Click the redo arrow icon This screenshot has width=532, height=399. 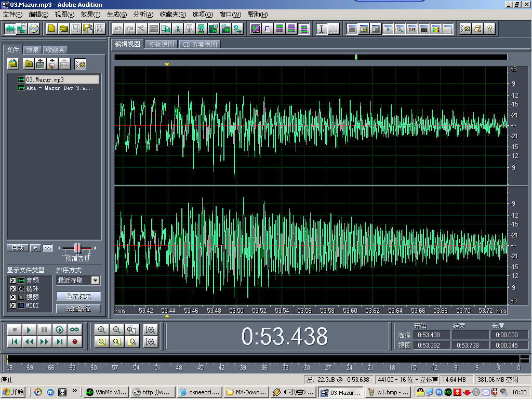click(x=129, y=29)
